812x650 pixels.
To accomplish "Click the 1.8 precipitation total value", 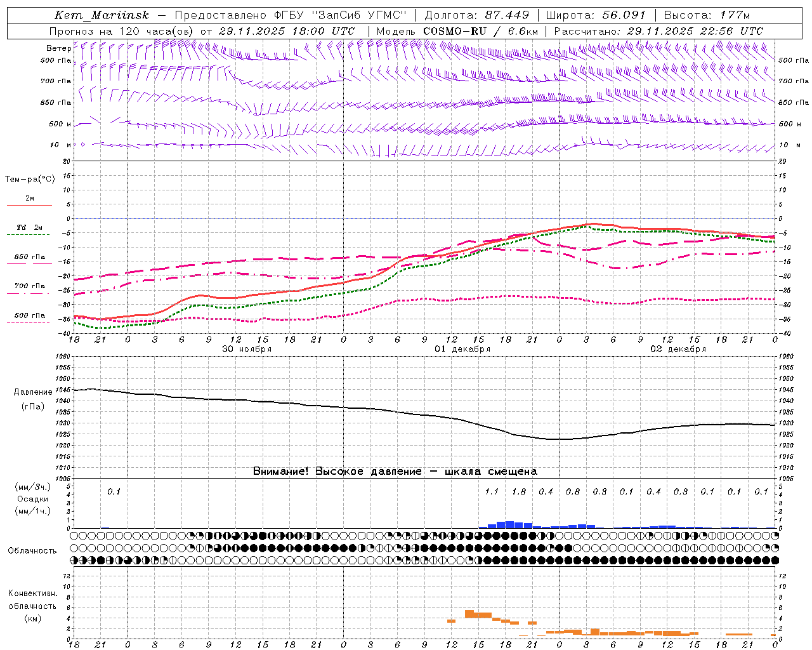I will 519,491.
